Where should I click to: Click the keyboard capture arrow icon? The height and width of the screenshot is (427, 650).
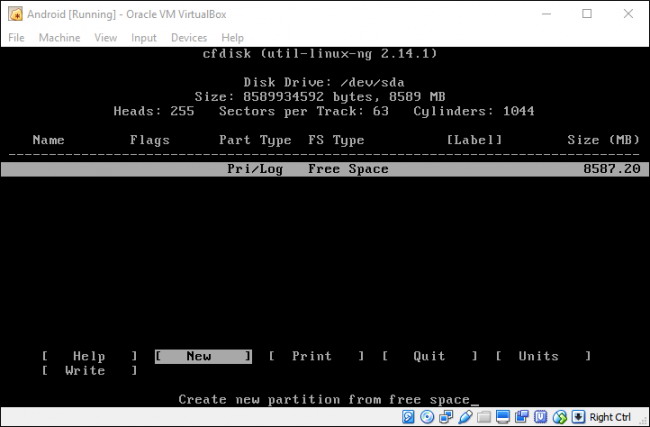tap(578, 417)
